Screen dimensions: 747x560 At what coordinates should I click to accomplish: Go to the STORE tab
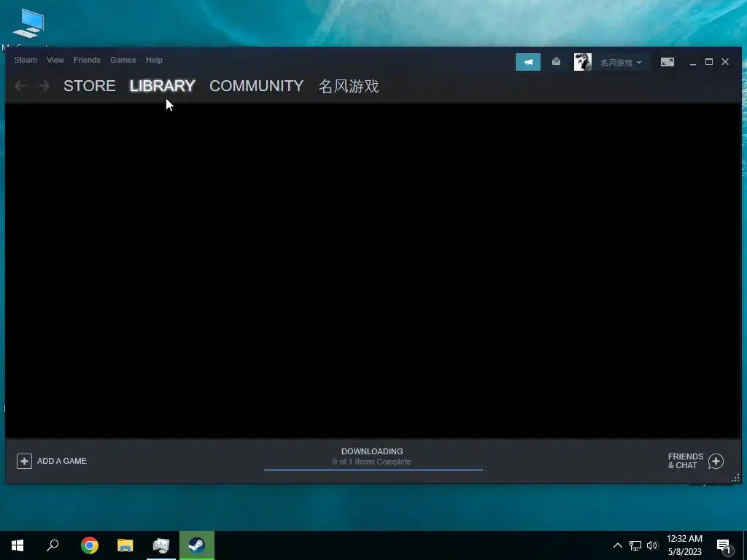click(x=90, y=86)
